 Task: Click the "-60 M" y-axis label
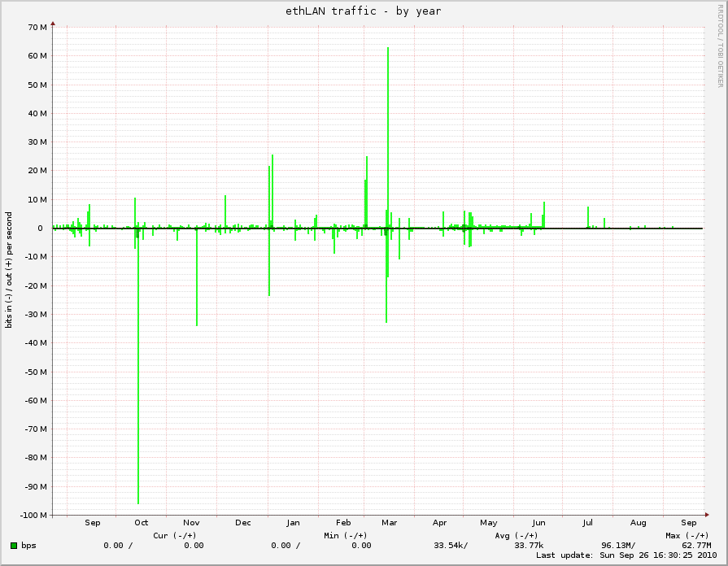pos(36,400)
